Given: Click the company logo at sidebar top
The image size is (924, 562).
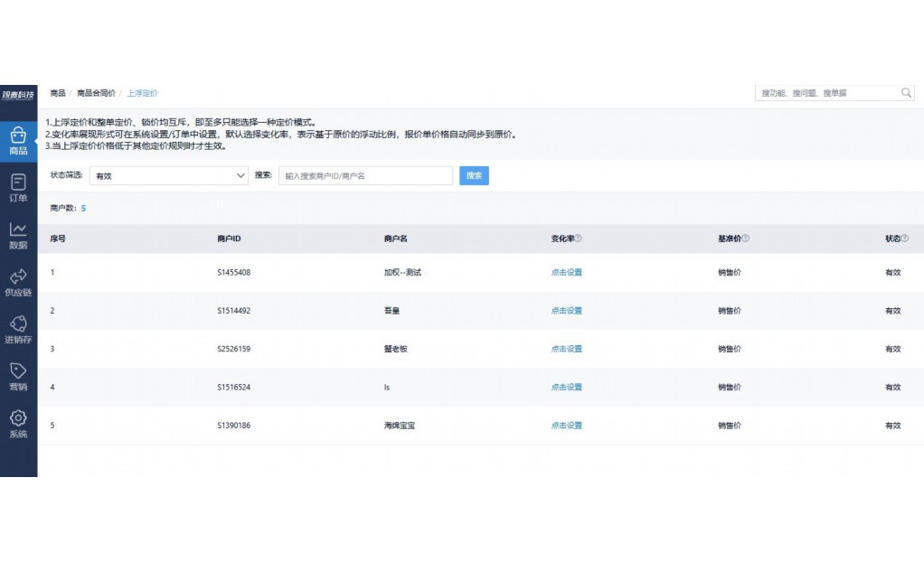Looking at the screenshot, I should pos(18,94).
